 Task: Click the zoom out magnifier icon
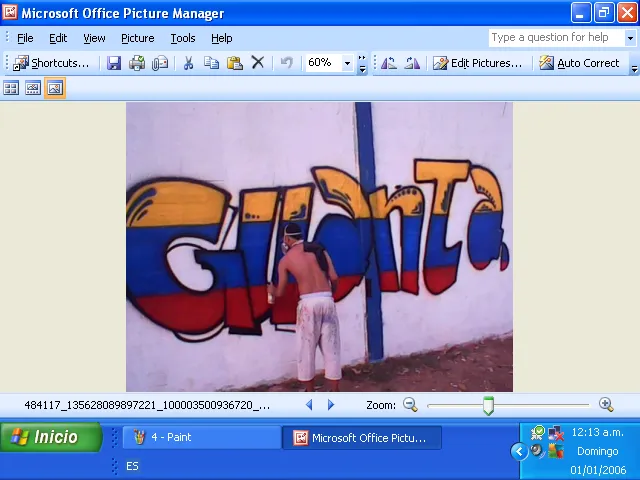coord(410,404)
